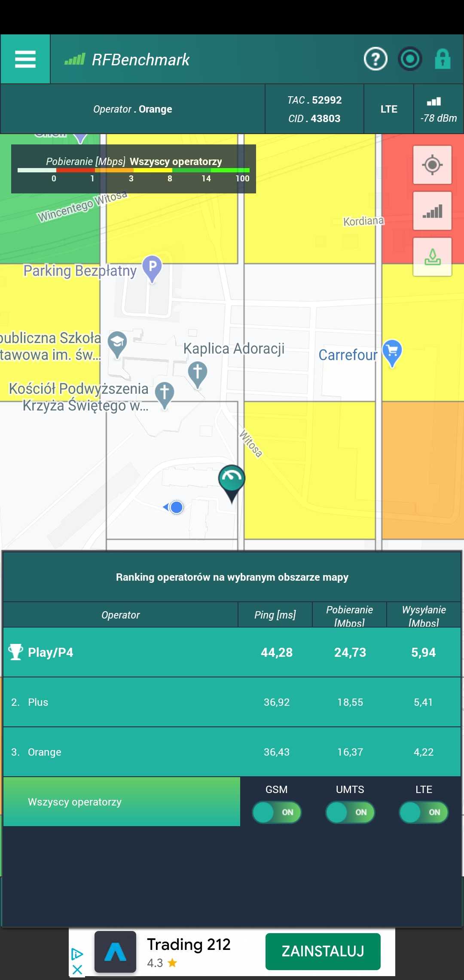The height and width of the screenshot is (980, 464).
Task: Open signal strength layer button
Action: pyautogui.click(x=432, y=211)
